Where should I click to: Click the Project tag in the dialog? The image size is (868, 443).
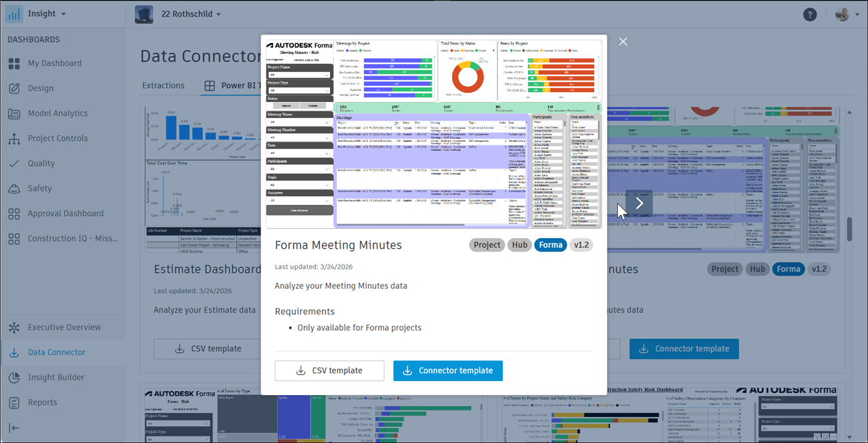(487, 245)
